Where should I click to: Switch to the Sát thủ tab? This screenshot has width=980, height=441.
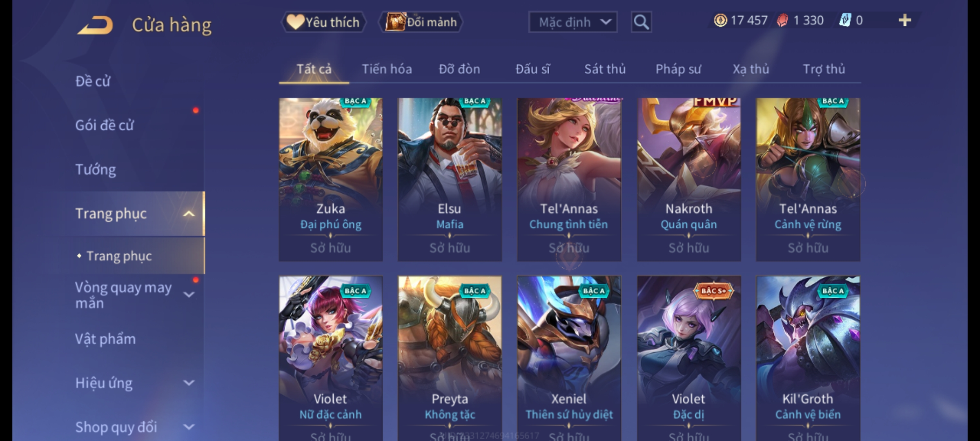coord(605,69)
